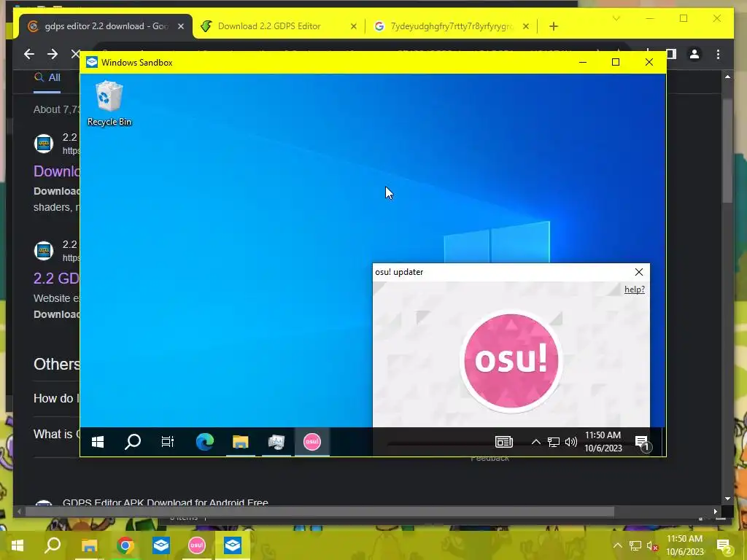Click the Chrome scroll right arrow
Screen dimensions: 747x560
pyautogui.click(x=715, y=511)
